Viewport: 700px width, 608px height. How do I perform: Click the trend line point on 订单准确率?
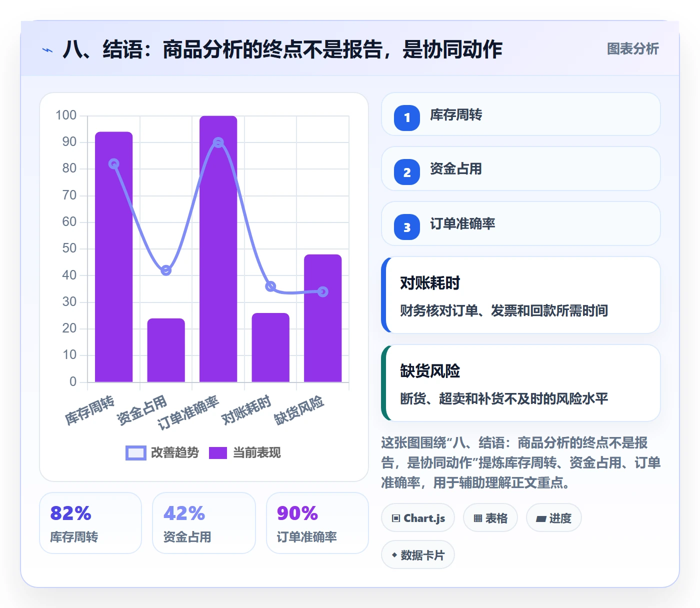pyautogui.click(x=218, y=142)
